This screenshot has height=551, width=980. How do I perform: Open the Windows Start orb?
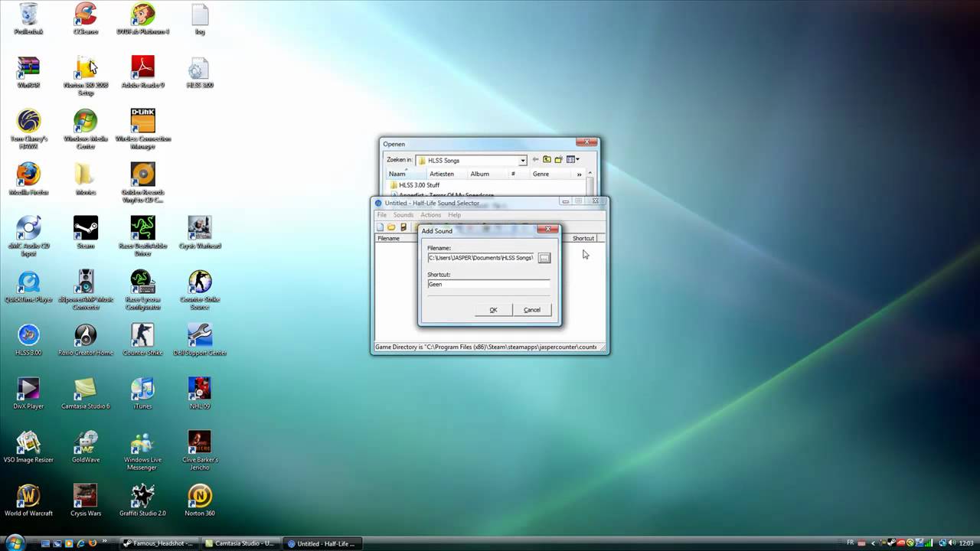point(15,543)
